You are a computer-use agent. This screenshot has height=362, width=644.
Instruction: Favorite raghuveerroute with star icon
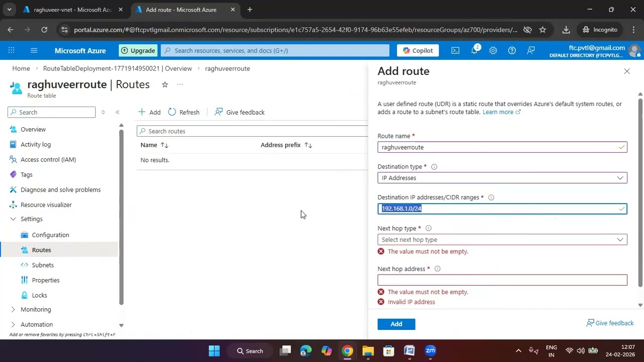point(165,84)
